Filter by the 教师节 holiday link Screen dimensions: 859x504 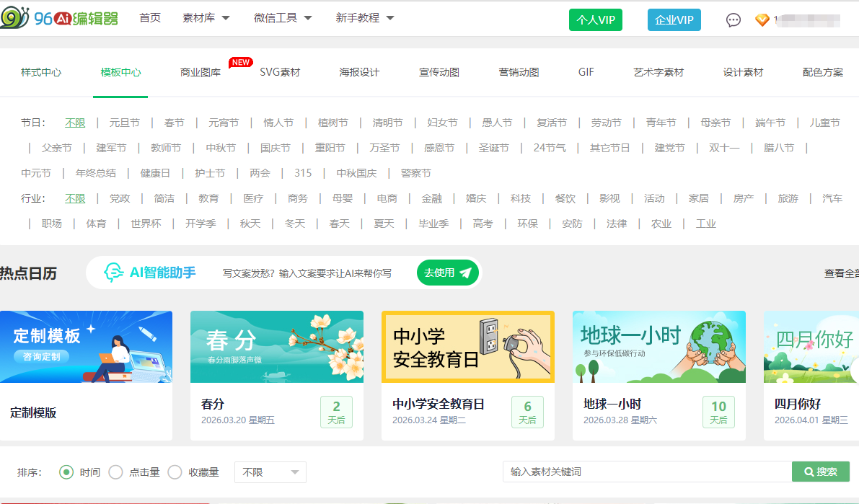166,148
